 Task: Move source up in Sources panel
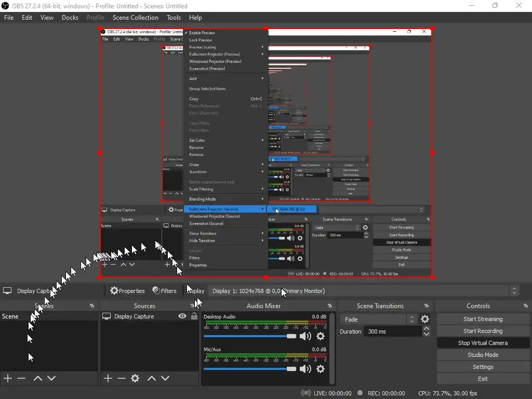click(x=152, y=378)
